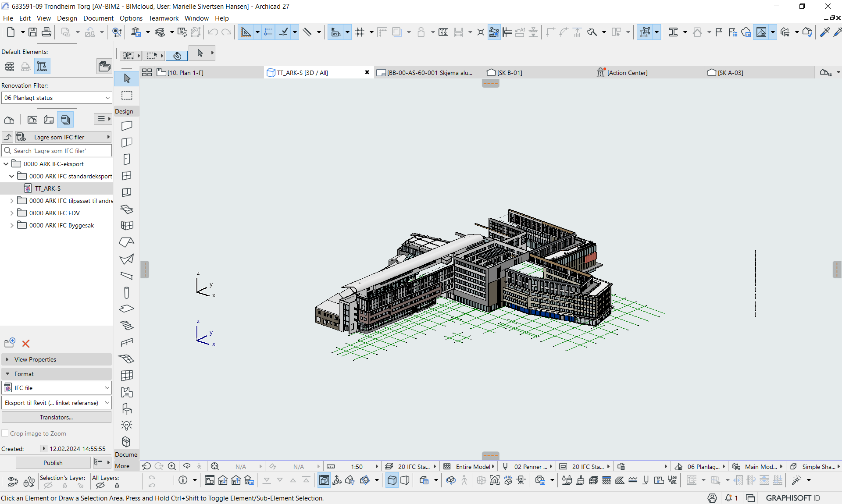842x504 pixels.
Task: Select the Arrow tool in toolbox
Action: (127, 78)
